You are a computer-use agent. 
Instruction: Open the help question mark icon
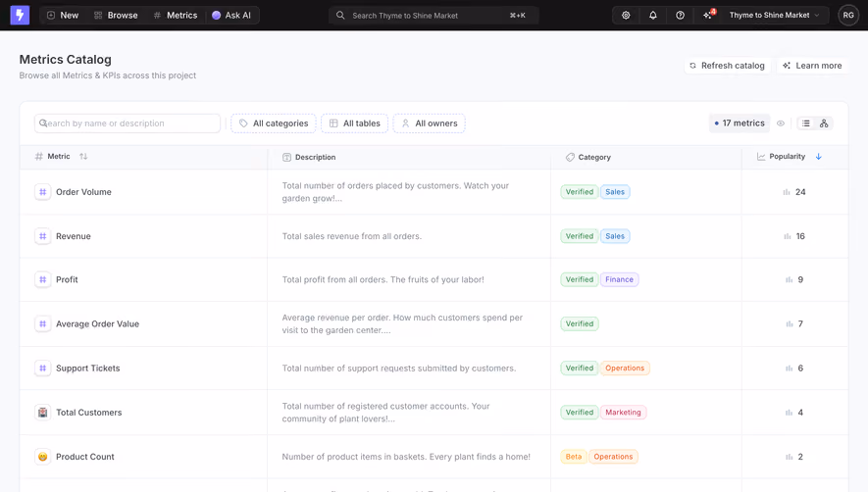click(680, 15)
